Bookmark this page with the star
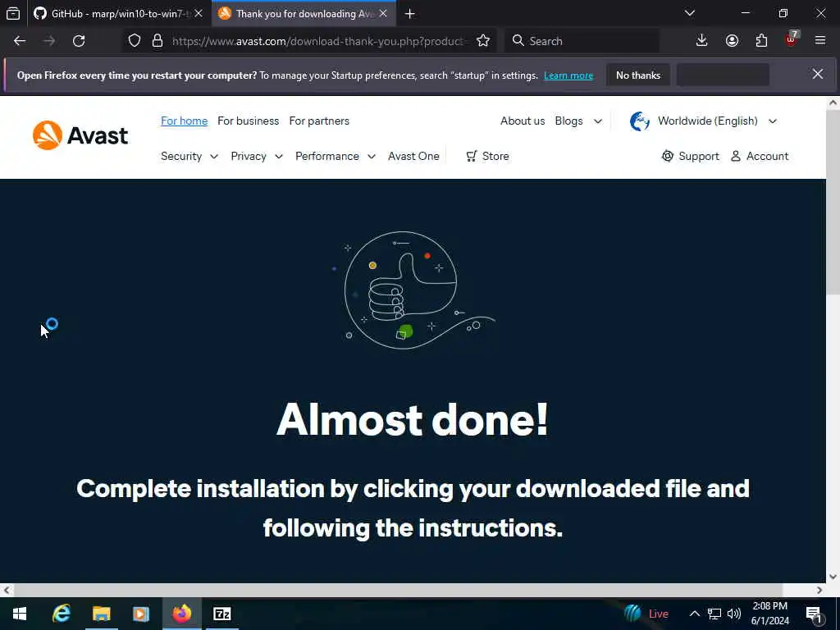840x630 pixels. point(482,41)
